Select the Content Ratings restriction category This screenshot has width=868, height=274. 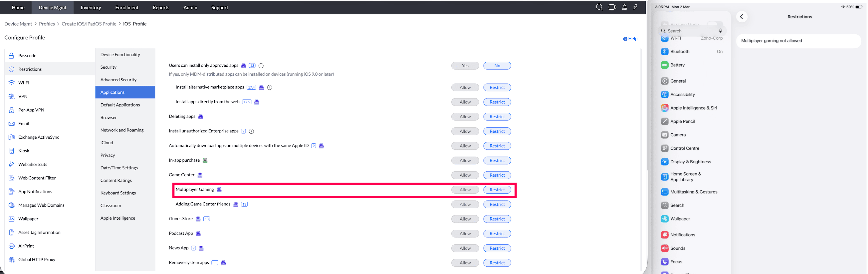click(125, 181)
